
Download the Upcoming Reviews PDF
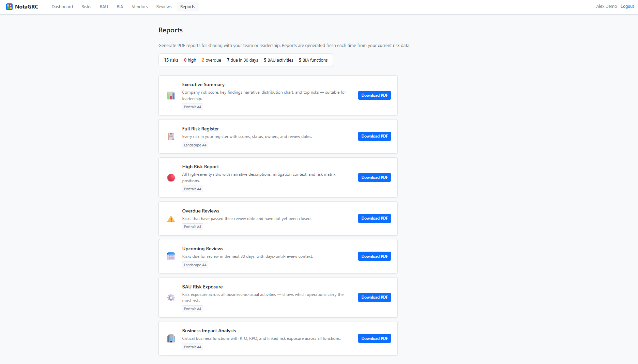tap(374, 256)
